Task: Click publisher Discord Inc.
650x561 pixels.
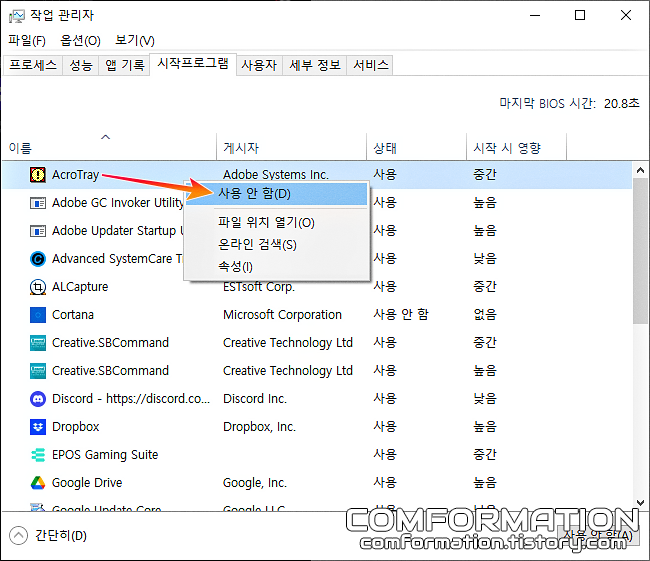Action: 255,399
